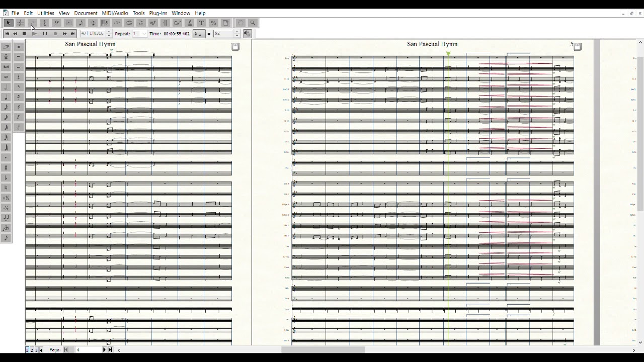Viewport: 644px width, 362px height.
Task: Choose the quarter rest in rests palette
Action: 19,77
